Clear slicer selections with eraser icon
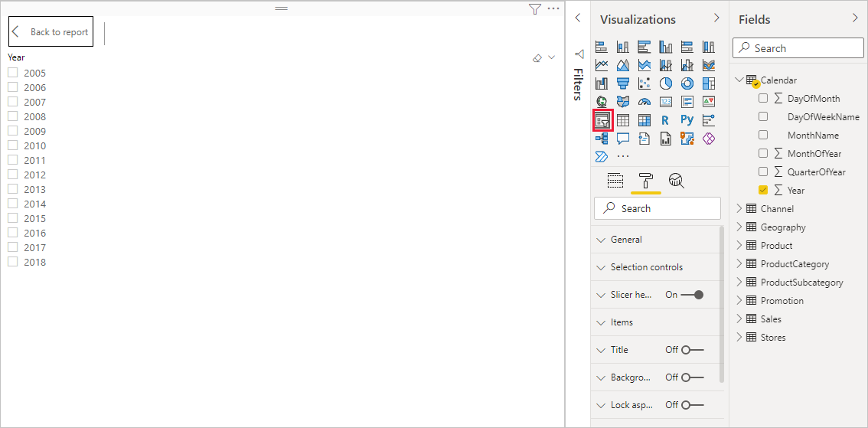The image size is (868, 428). click(x=537, y=58)
